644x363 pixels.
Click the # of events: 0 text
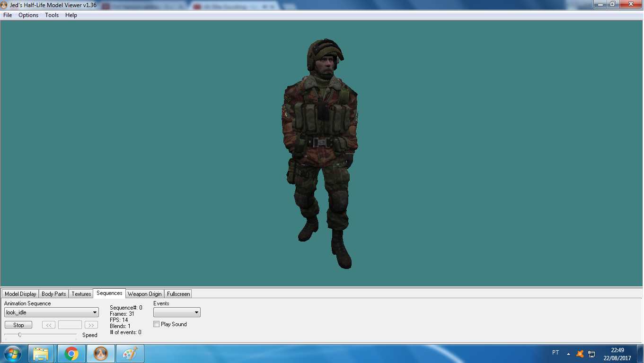pyautogui.click(x=125, y=332)
